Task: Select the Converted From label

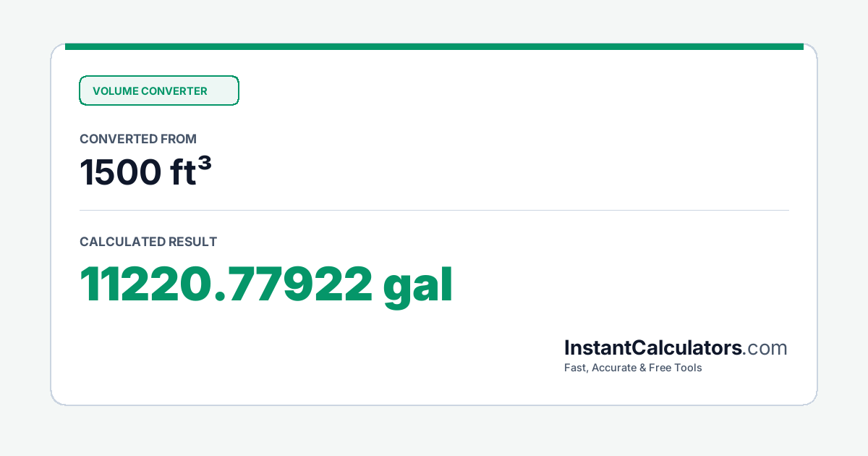Action: (138, 139)
